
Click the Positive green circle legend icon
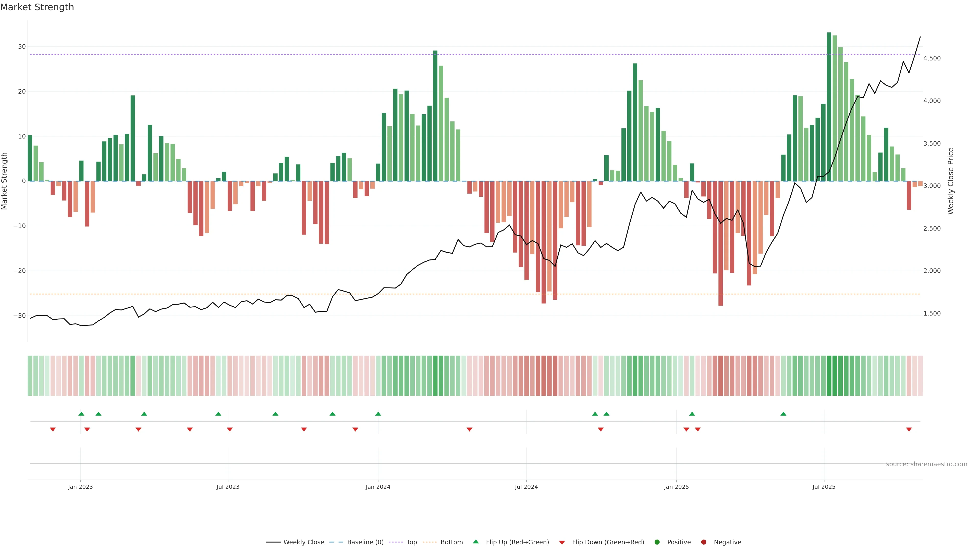click(x=657, y=542)
